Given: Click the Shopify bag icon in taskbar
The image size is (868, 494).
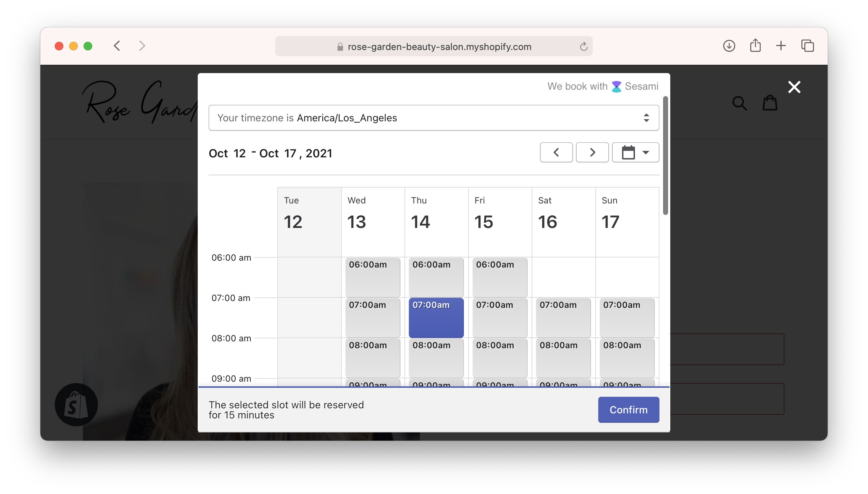Looking at the screenshot, I should point(76,404).
